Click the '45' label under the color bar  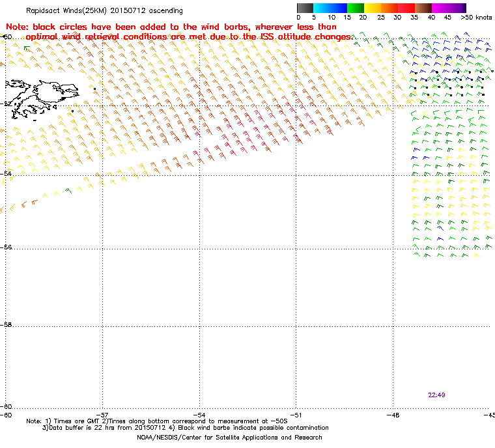pos(447,18)
